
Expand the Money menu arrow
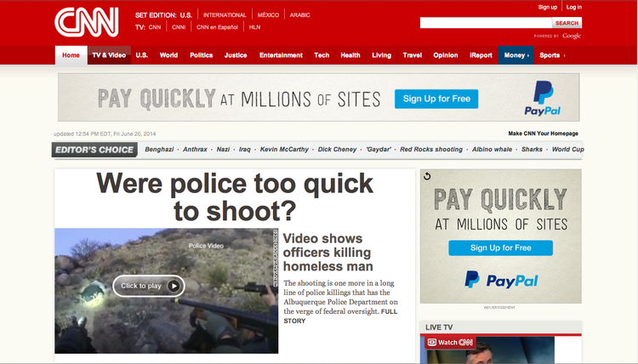pos(528,55)
